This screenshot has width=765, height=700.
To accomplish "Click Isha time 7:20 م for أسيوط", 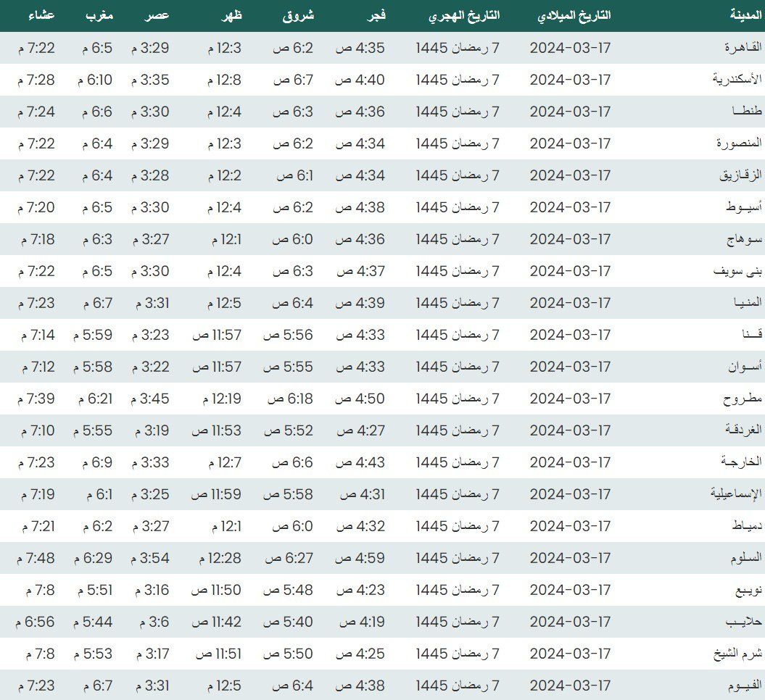I will click(x=36, y=207).
